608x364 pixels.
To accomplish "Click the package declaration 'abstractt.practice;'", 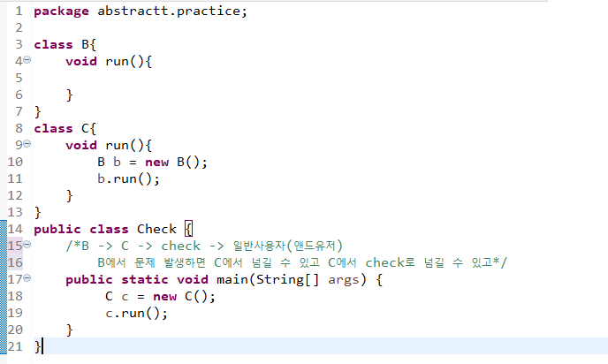I will (172, 11).
